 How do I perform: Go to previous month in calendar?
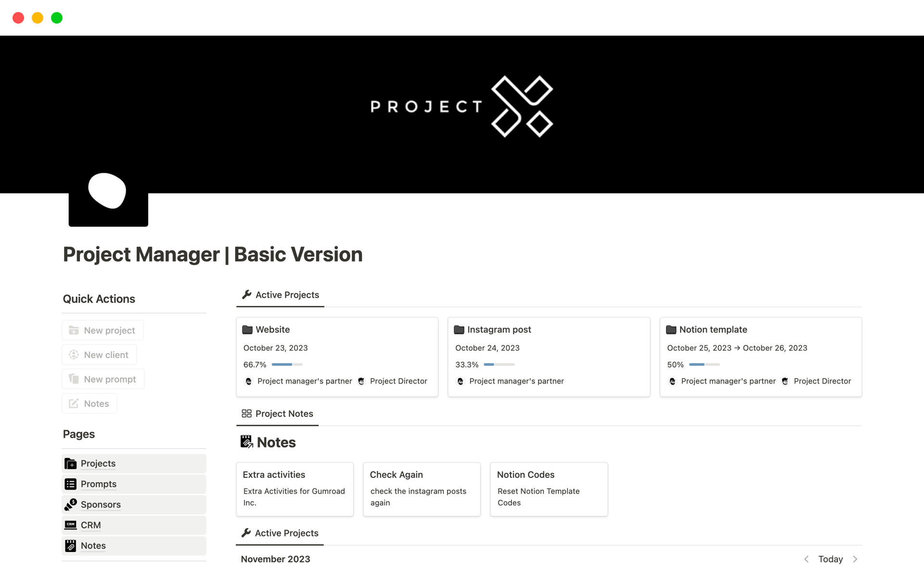807,559
